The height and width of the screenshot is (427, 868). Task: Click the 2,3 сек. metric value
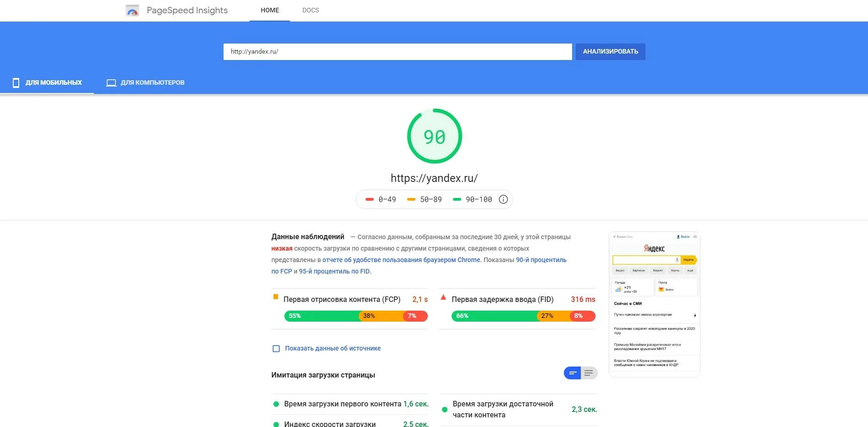(x=584, y=410)
